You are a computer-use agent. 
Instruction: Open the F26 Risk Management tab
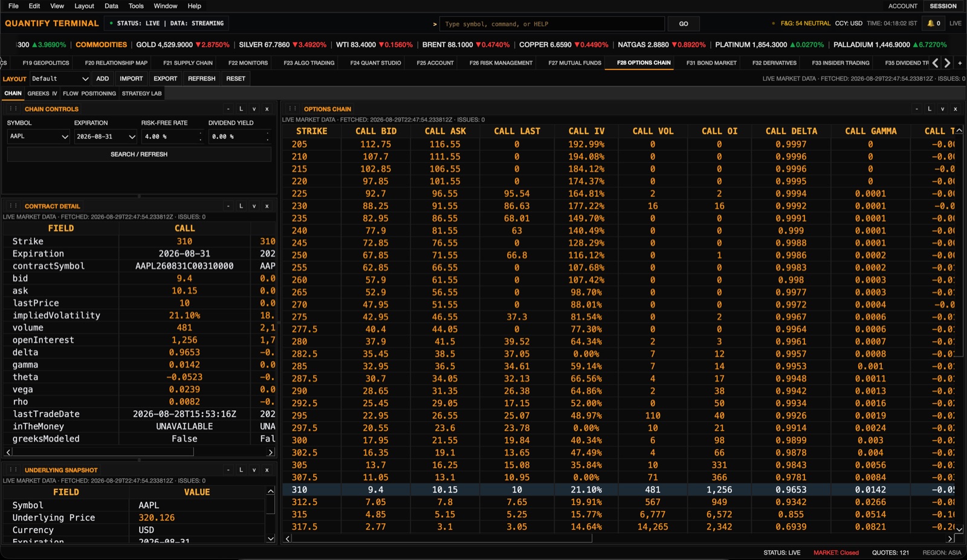(x=501, y=63)
